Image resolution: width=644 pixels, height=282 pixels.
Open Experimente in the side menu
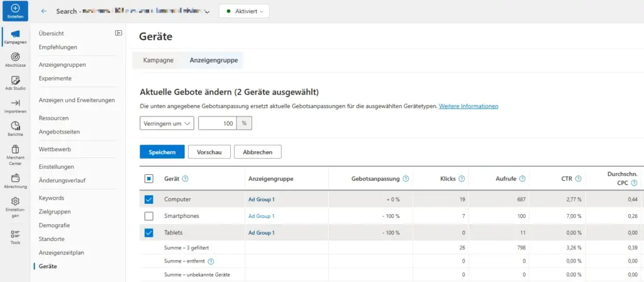(x=55, y=78)
